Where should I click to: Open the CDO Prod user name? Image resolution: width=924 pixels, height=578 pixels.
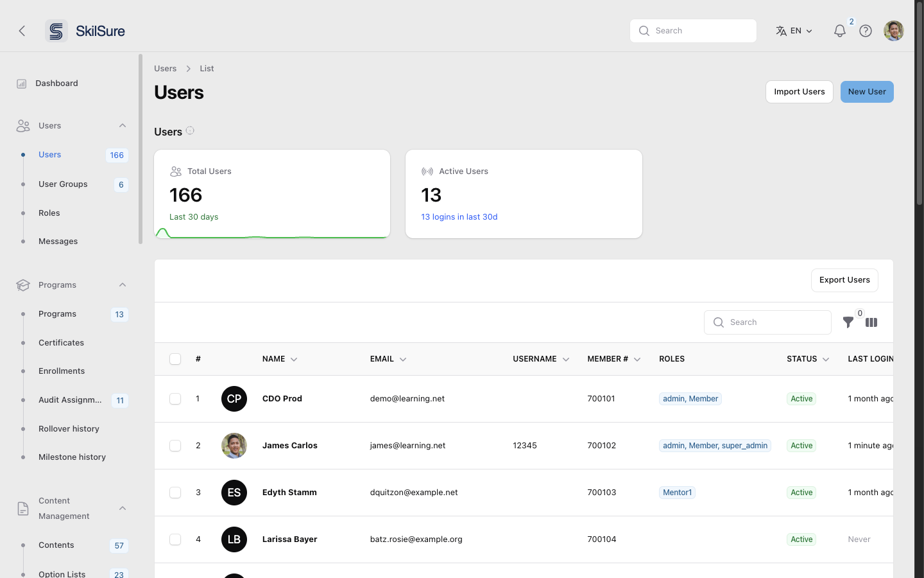(x=282, y=399)
